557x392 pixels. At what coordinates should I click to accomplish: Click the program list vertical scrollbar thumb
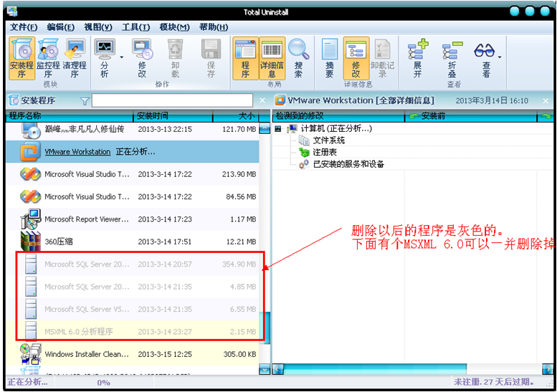point(265,328)
